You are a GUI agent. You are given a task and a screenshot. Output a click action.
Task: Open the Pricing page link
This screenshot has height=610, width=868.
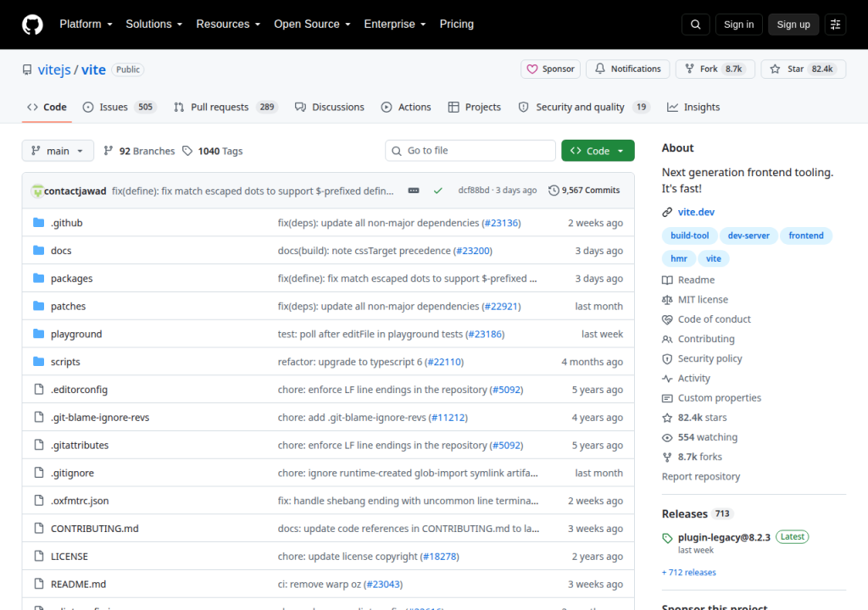point(457,25)
